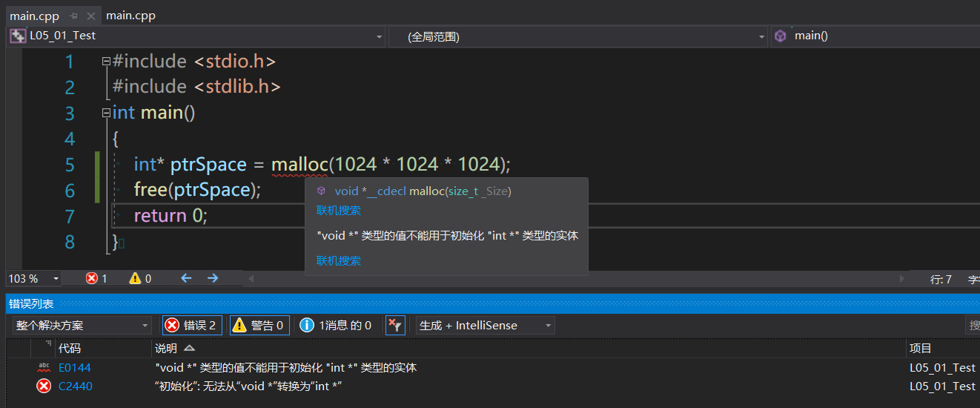The width and height of the screenshot is (980, 408).
Task: Click the horizontal editor scrollbar track
Action: [x=575, y=278]
